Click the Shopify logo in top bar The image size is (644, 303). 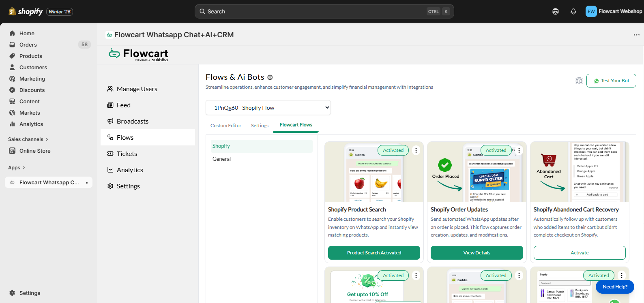(x=26, y=11)
